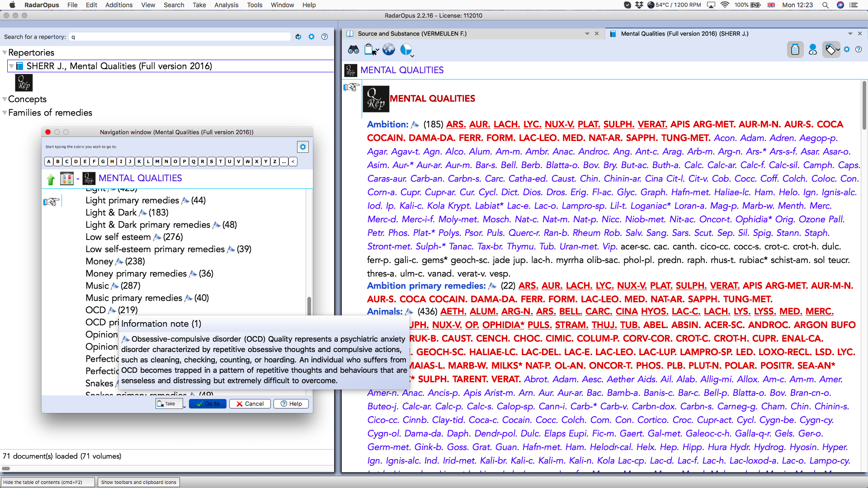This screenshot has height=488, width=868.
Task: Click the note icon beside Money (238)
Action: point(119,262)
